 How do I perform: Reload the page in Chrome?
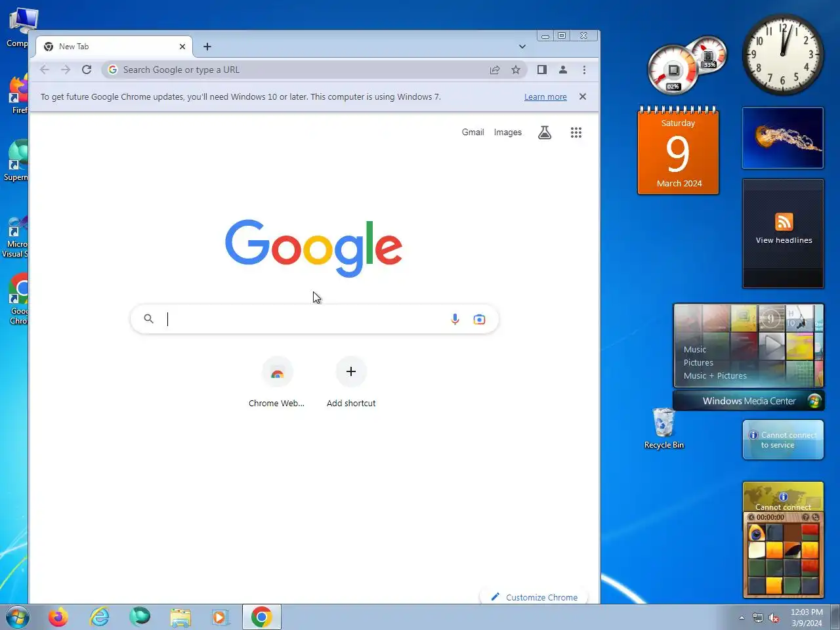[x=87, y=70]
